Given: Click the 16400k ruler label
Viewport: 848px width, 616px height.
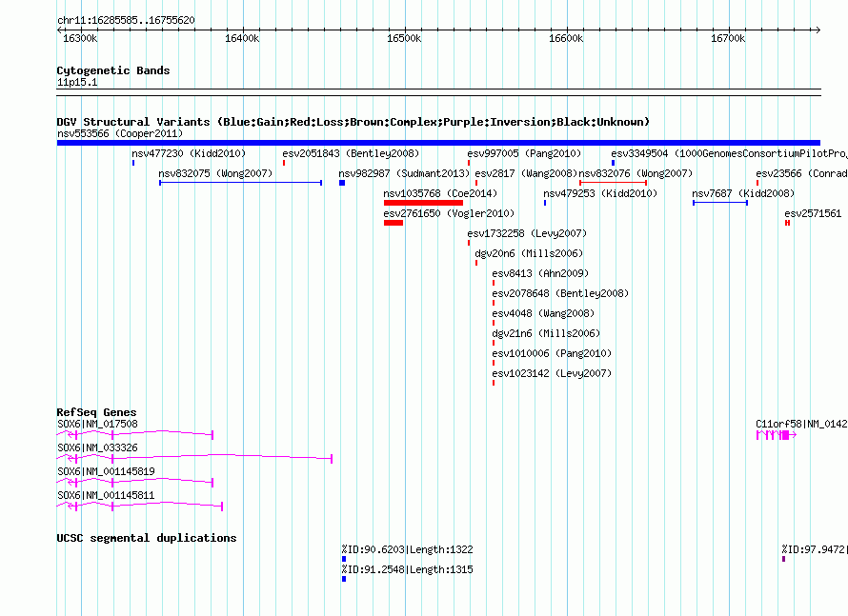Looking at the screenshot, I should (242, 38).
